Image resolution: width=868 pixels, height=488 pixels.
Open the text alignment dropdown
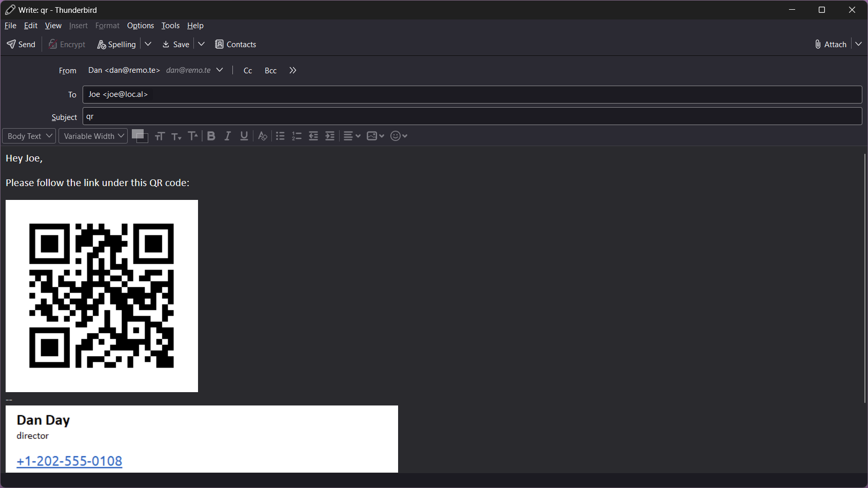[x=352, y=136]
